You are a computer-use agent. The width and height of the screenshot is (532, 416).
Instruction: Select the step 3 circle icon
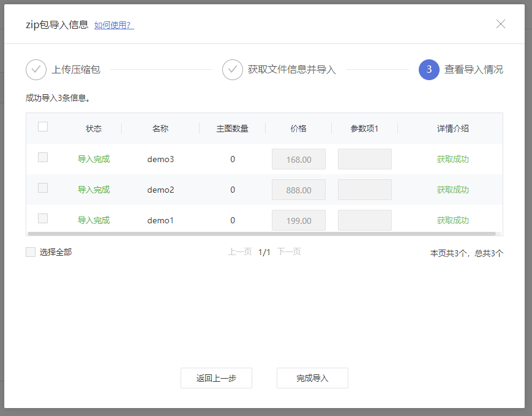pyautogui.click(x=429, y=70)
